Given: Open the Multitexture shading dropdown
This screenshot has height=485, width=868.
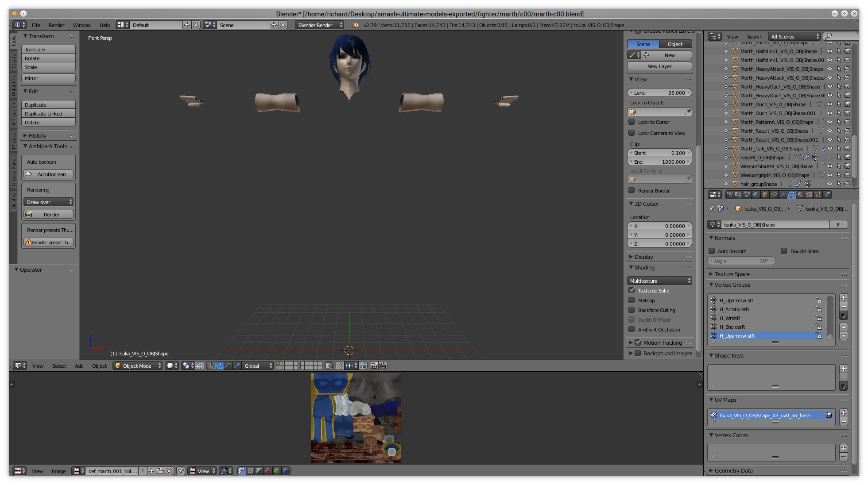Looking at the screenshot, I should pyautogui.click(x=659, y=281).
